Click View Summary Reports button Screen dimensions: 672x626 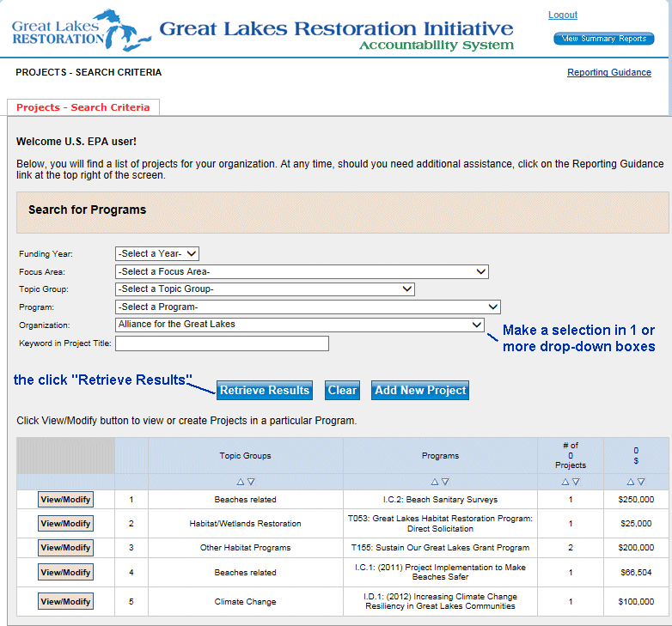click(x=604, y=39)
